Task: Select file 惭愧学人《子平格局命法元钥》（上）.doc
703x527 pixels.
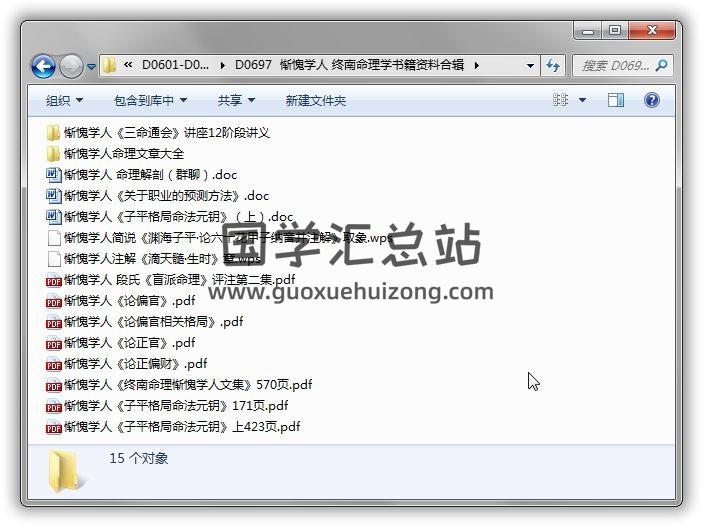Action: coord(178,217)
